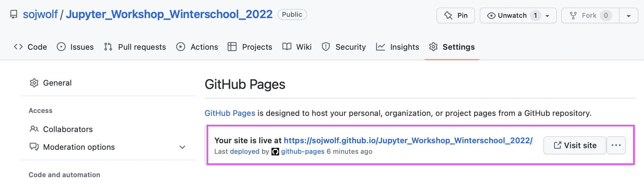
Task: Click the Pull requests branch icon
Action: tap(108, 47)
